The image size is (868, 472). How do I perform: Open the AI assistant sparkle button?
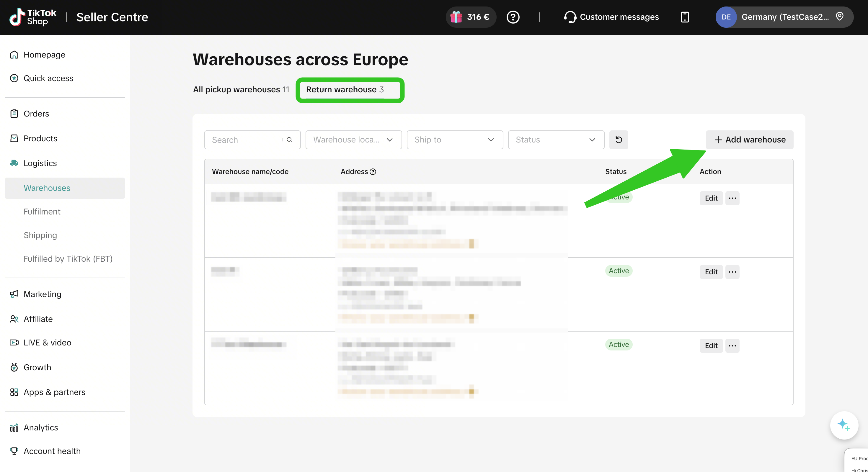[844, 425]
